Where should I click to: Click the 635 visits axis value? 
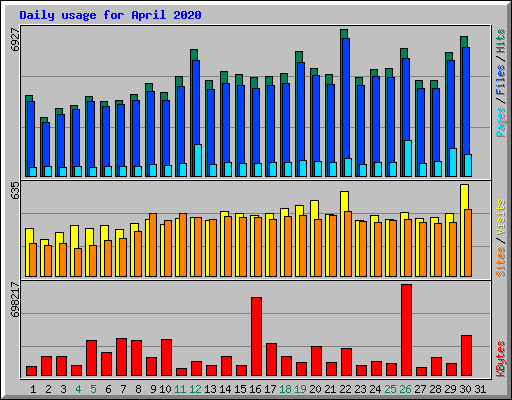coord(15,190)
